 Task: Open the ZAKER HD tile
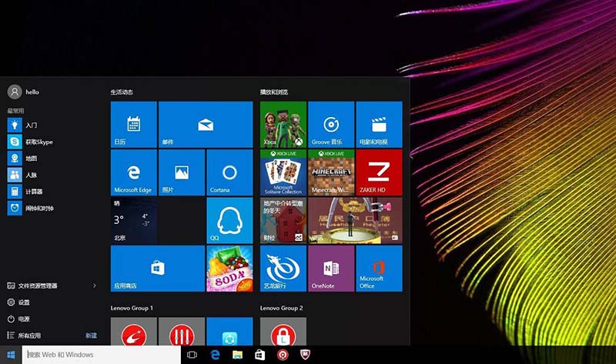pos(378,172)
